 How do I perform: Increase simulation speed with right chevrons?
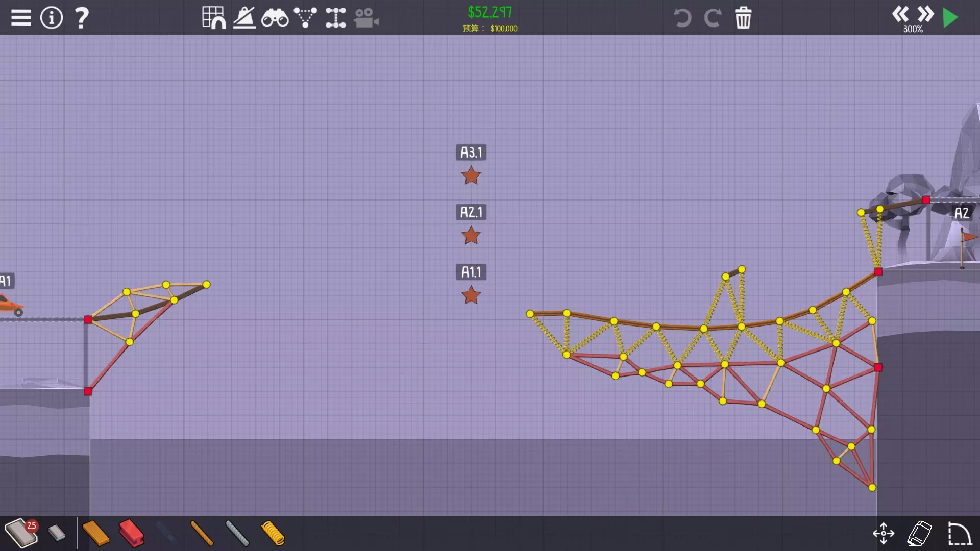tap(925, 14)
